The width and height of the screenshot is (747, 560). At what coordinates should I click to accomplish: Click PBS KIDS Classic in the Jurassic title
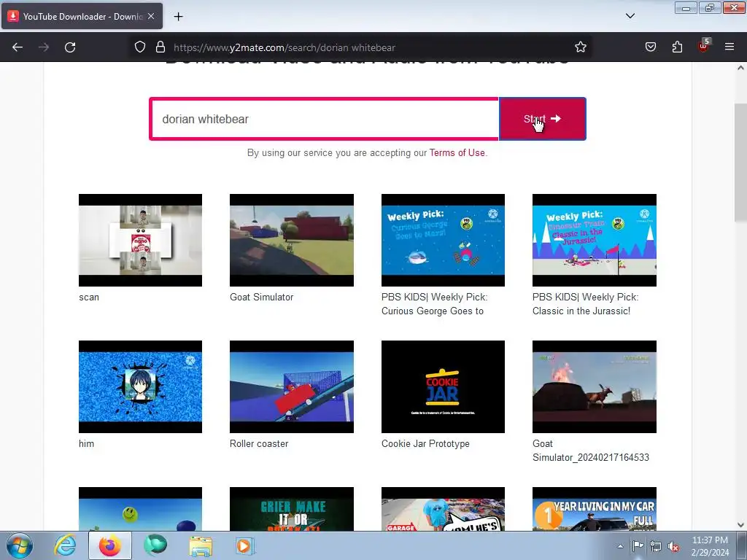(x=586, y=304)
